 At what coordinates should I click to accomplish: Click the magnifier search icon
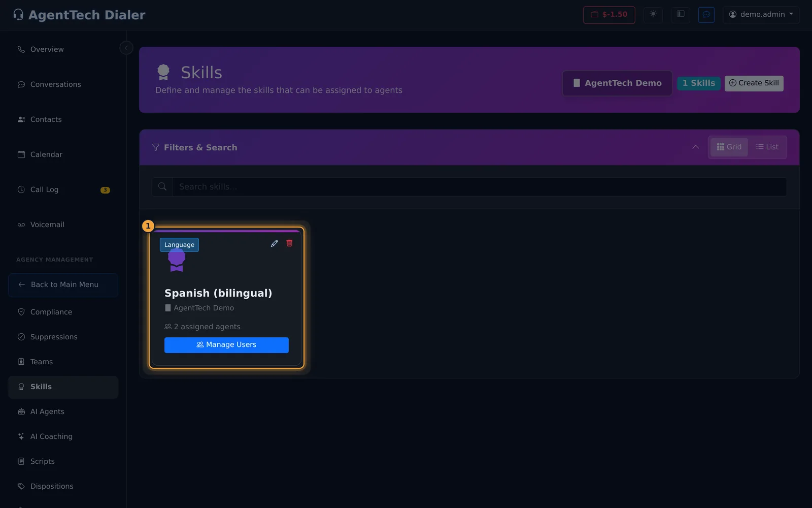tap(162, 187)
